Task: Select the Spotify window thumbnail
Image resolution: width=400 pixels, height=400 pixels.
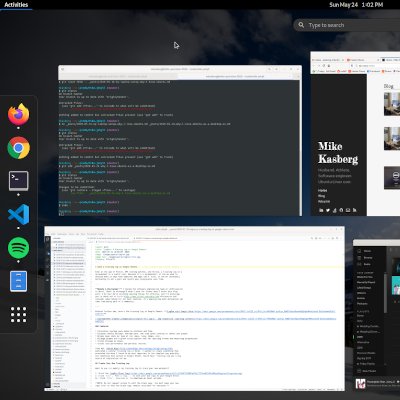Action: click(377, 315)
